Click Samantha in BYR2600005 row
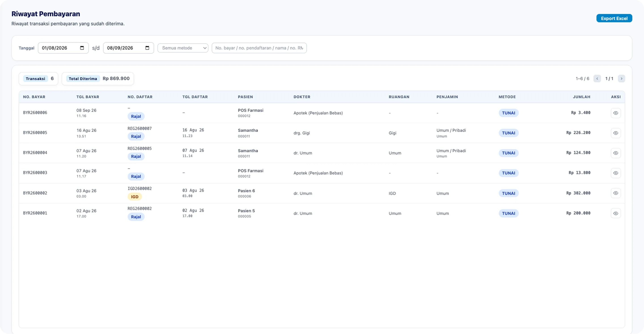Screen dimensions: 644x334 coord(248,130)
